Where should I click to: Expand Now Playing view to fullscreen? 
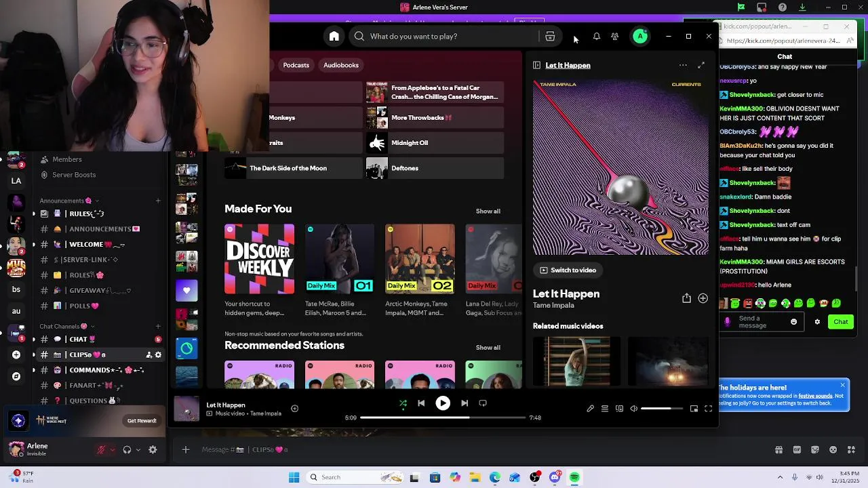point(701,65)
